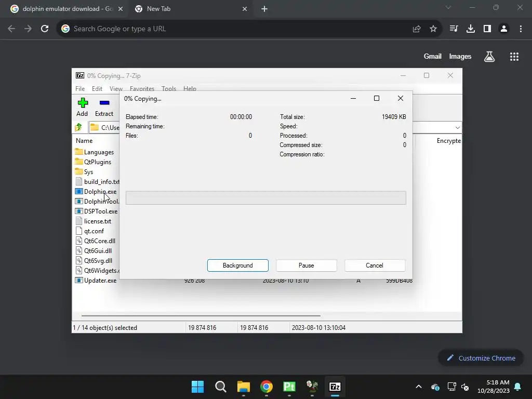The image size is (532, 399).
Task: Bookmark this tab with star icon
Action: 433,29
